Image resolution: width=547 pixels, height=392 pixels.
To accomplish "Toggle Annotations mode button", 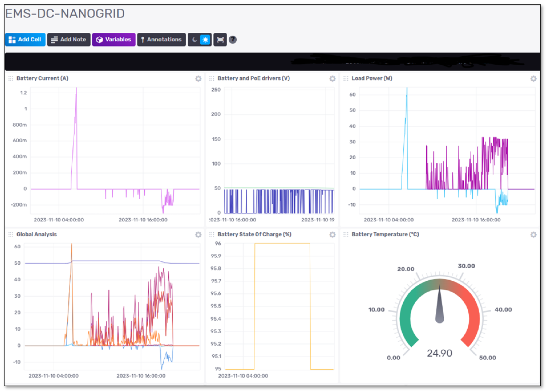I will 161,39.
